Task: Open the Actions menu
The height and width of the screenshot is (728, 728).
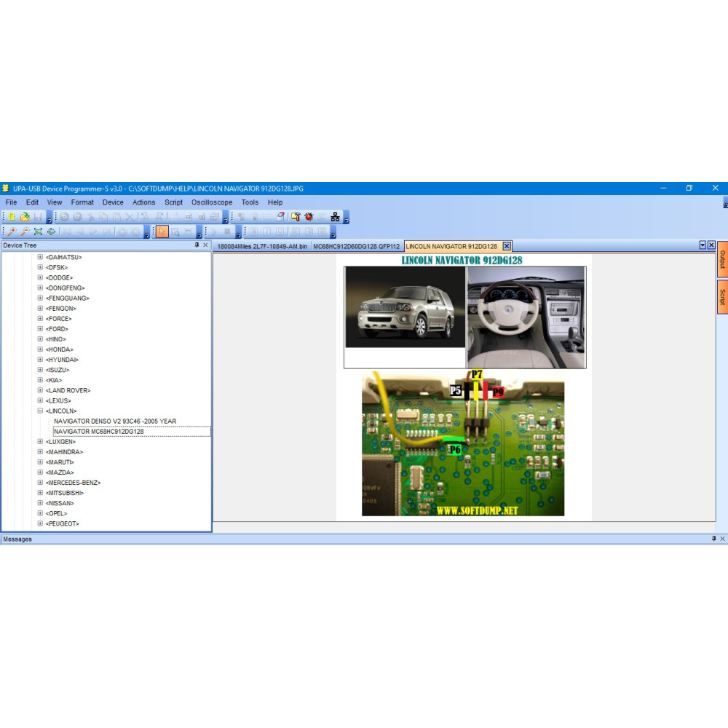Action: (144, 202)
